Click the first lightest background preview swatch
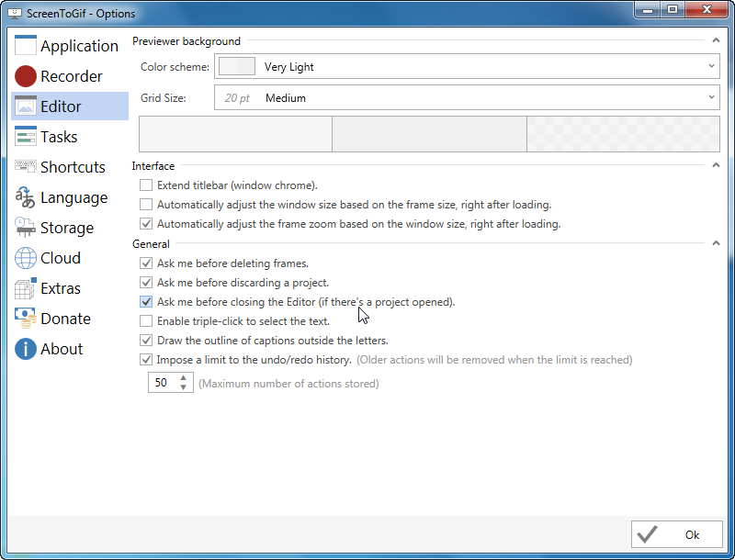The width and height of the screenshot is (735, 560). click(236, 134)
